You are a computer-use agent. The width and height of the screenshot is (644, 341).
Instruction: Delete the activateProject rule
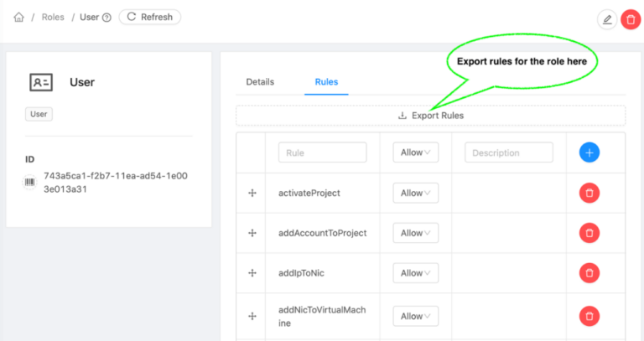click(589, 193)
